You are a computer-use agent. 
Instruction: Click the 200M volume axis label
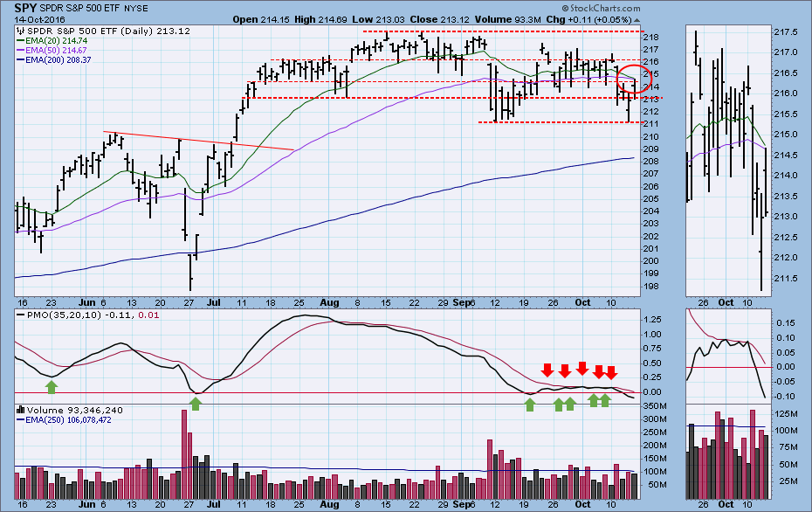coord(655,445)
